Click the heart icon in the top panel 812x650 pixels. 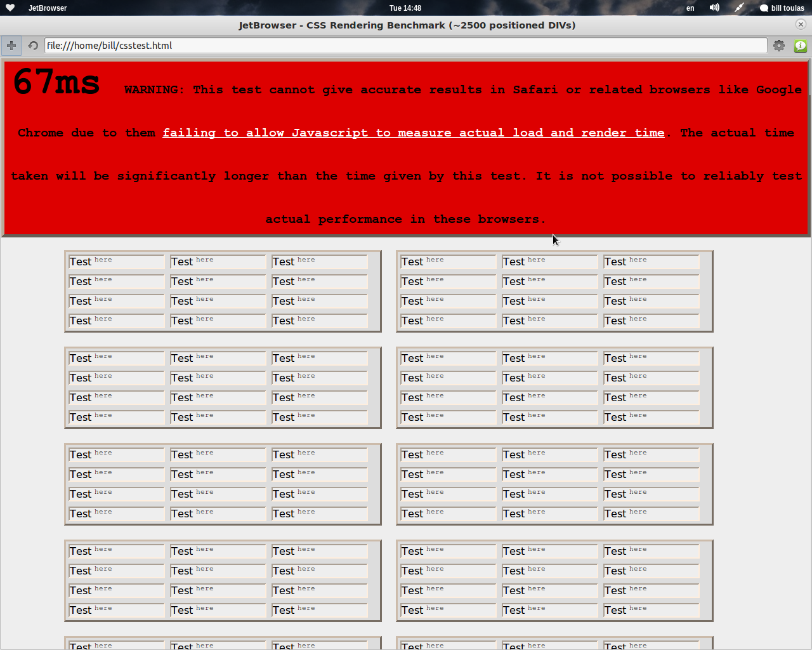coord(10,8)
